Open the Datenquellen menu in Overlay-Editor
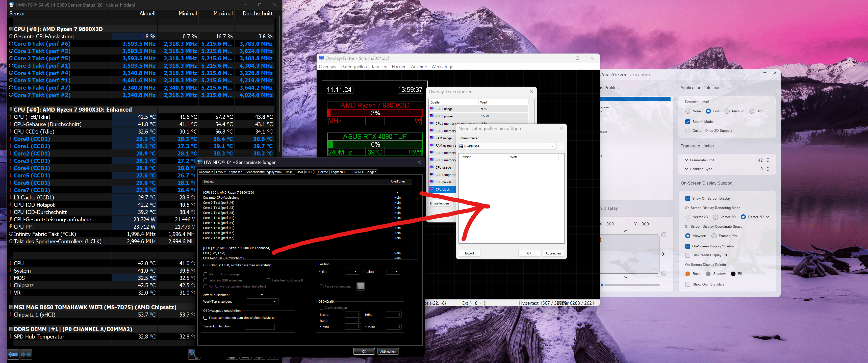Screen dimensions: 868x363 click(x=353, y=67)
